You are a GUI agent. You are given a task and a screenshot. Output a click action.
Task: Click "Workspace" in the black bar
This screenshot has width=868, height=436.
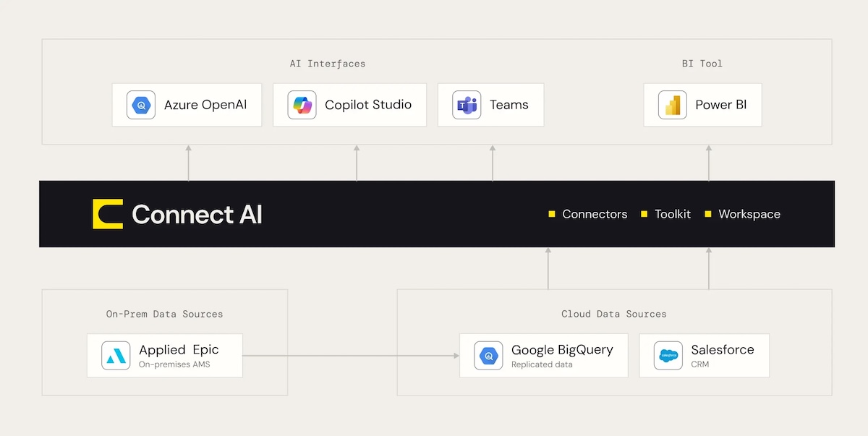click(x=749, y=214)
